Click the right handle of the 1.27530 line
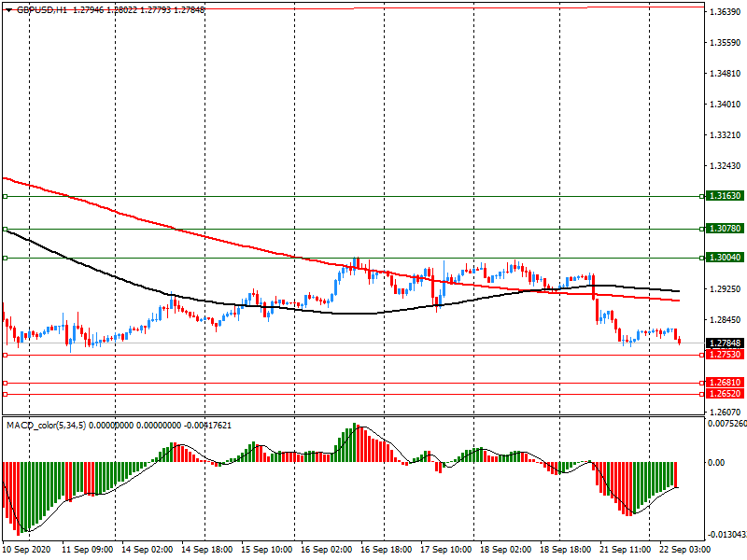This screenshot has width=747, height=560. (x=702, y=356)
